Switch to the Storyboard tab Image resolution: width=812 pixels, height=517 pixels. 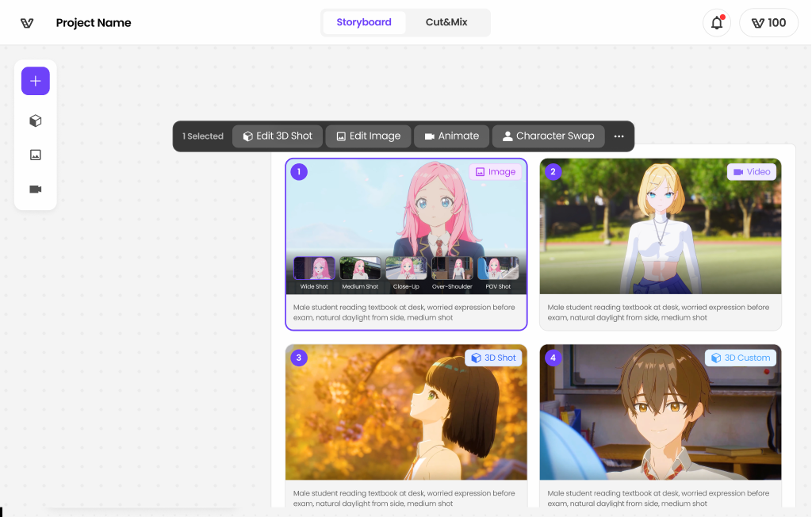coord(364,22)
